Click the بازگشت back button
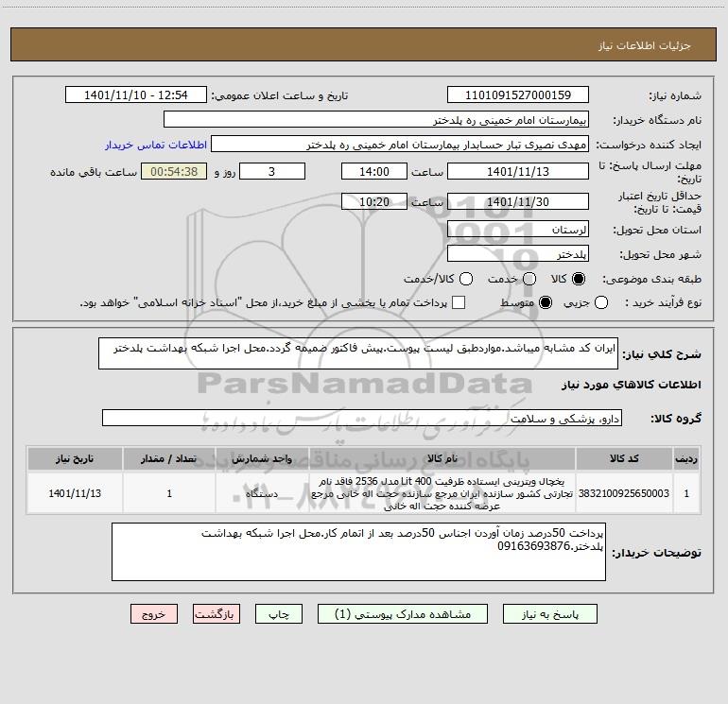 pos(217,614)
